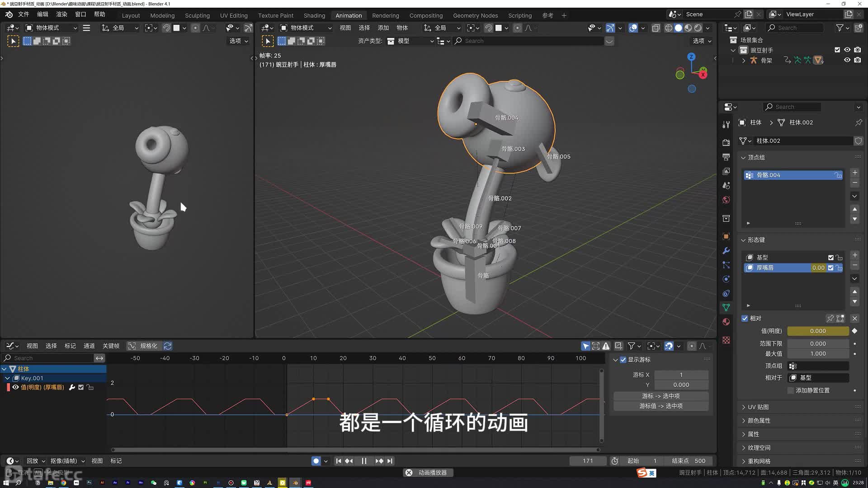Toggle the 厚嘴唇 shape key checkbox
The width and height of the screenshot is (868, 488).
pos(830,268)
